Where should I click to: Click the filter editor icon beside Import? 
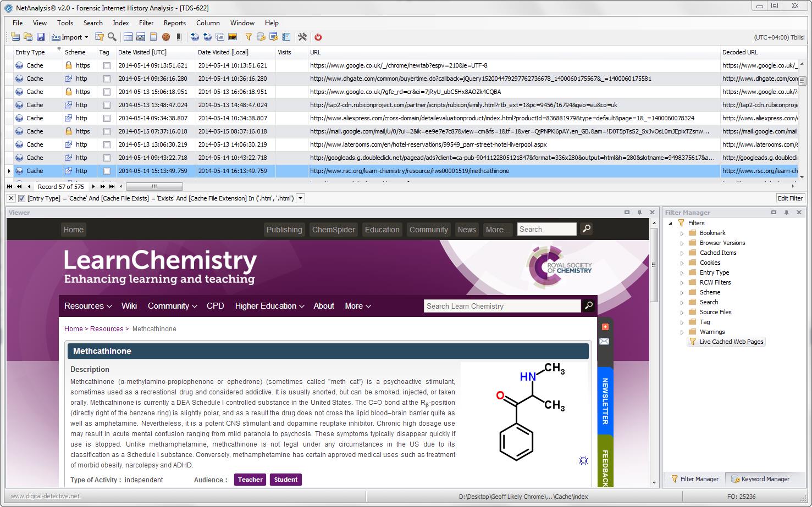[100, 37]
